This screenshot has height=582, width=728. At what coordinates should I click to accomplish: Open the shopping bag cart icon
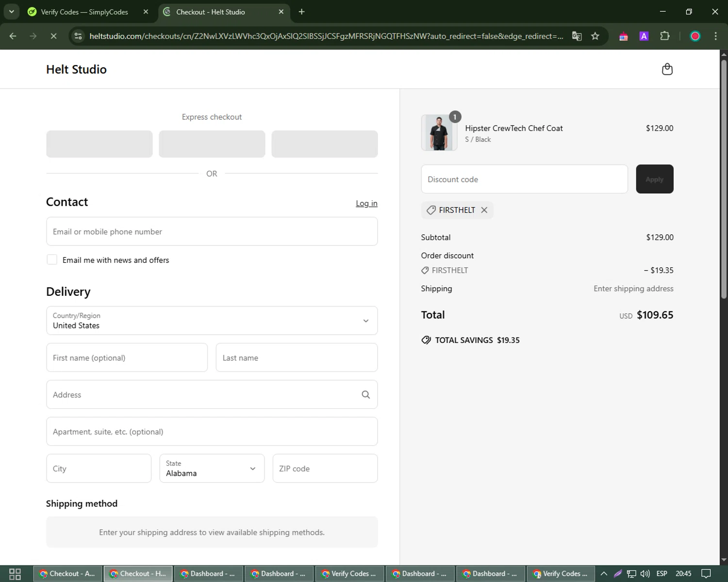click(x=667, y=69)
